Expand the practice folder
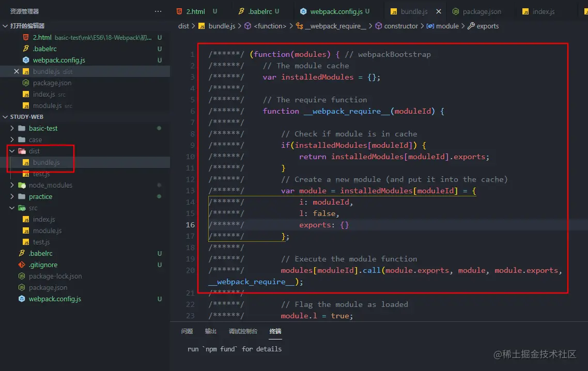Viewport: 588px width, 371px height. click(x=40, y=196)
